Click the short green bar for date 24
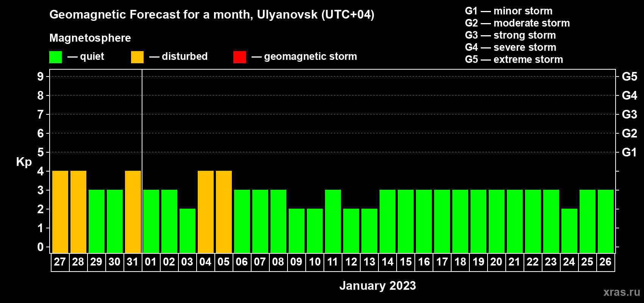 (569, 231)
